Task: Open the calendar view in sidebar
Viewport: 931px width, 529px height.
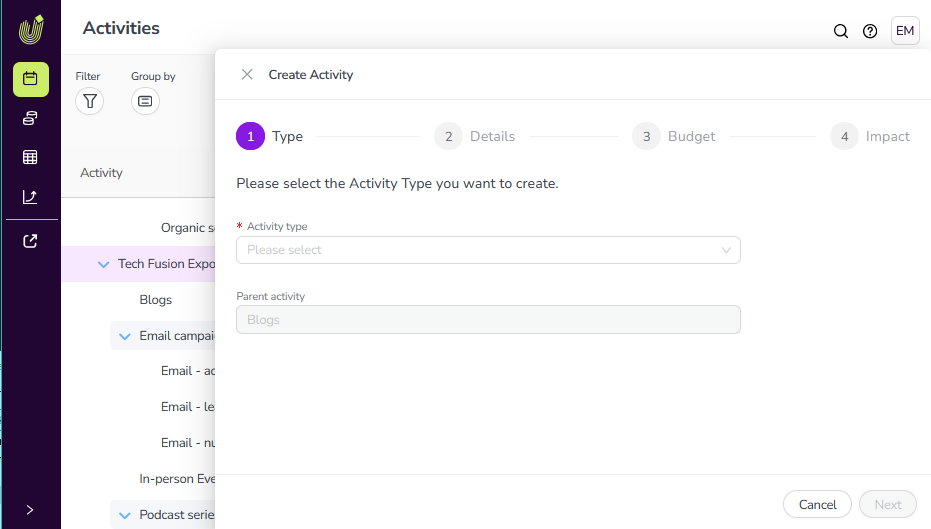Action: tap(30, 79)
